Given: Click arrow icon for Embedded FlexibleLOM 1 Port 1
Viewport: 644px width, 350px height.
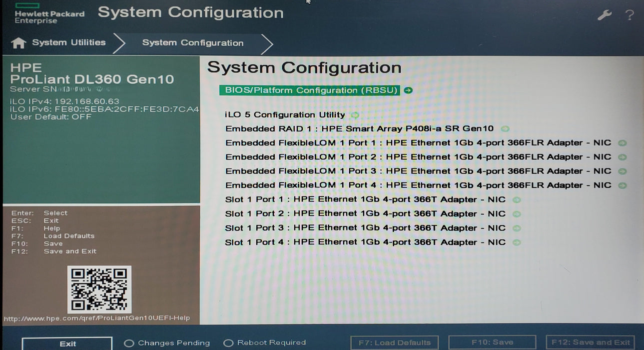Looking at the screenshot, I should coord(622,143).
